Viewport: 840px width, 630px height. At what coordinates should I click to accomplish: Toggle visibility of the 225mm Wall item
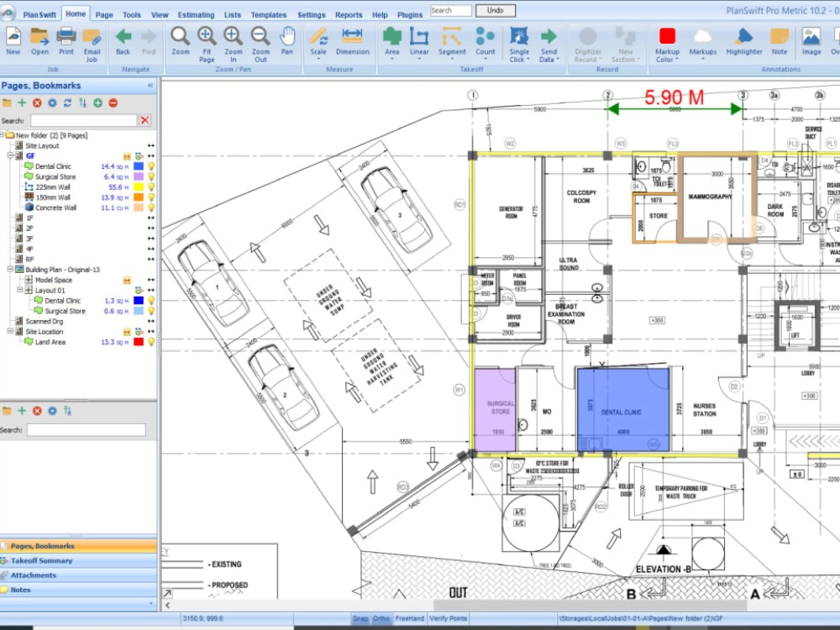tap(151, 186)
